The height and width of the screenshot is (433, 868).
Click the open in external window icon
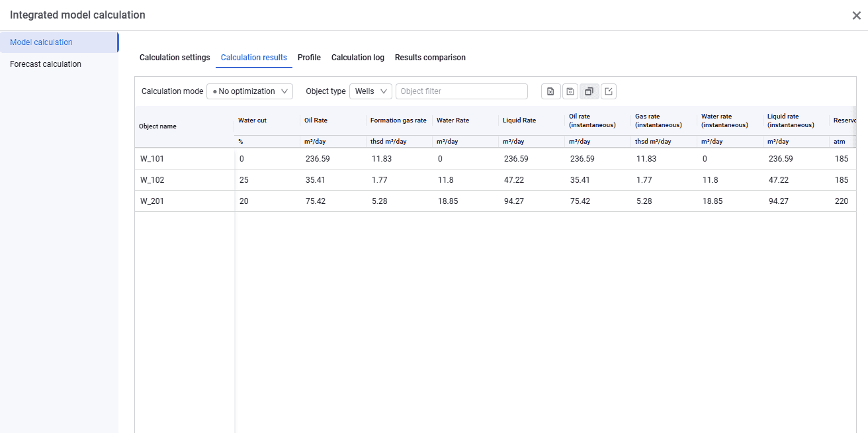coord(609,91)
